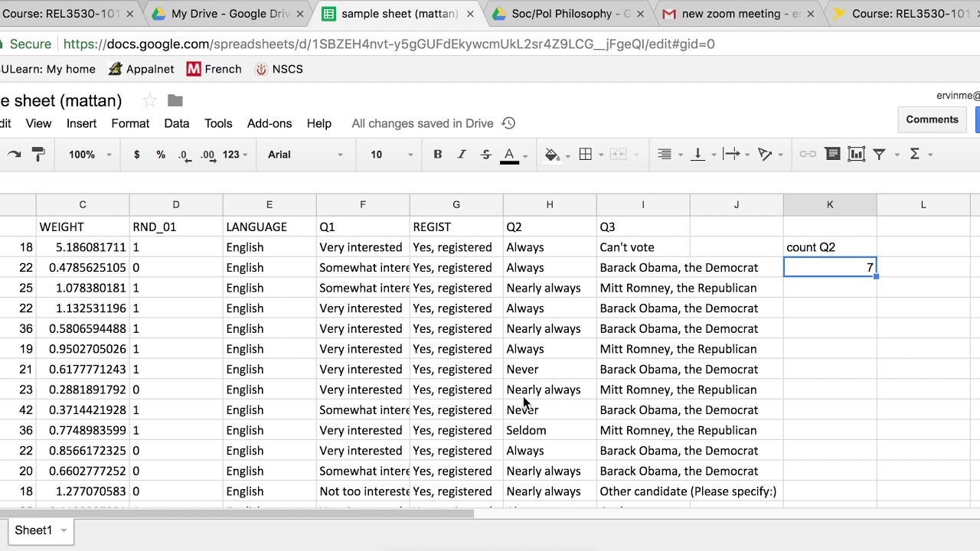Open the Insert menu
The image size is (980, 551).
coord(81,123)
